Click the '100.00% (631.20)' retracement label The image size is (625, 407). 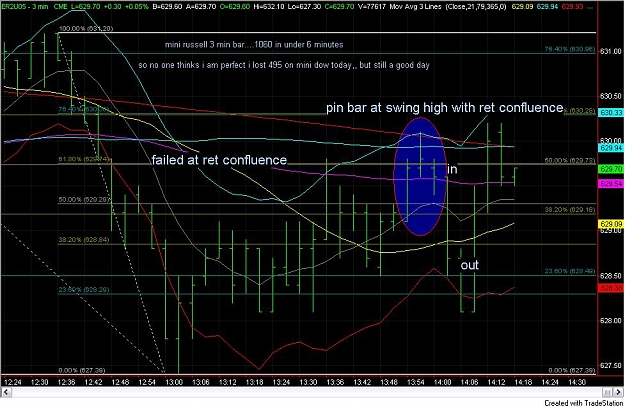[x=86, y=29]
